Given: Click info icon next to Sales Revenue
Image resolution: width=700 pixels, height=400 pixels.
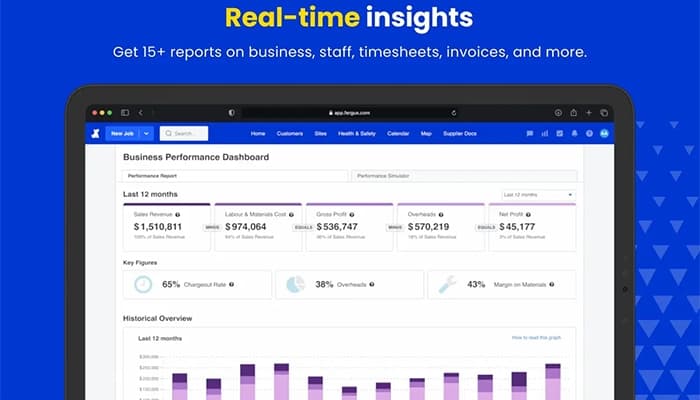Looking at the screenshot, I should [177, 215].
